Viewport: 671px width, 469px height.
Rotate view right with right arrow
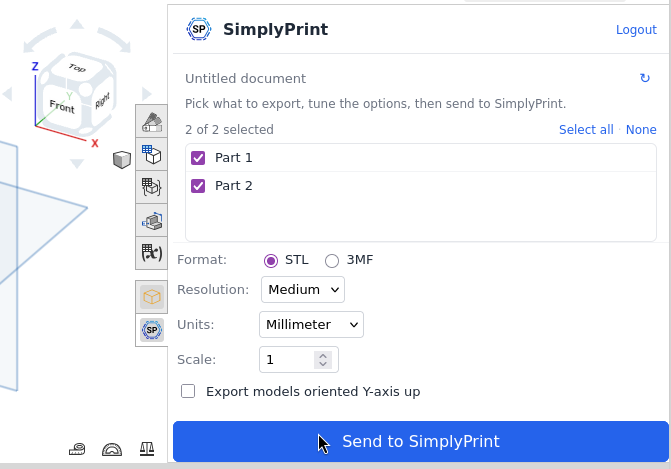pos(147,94)
